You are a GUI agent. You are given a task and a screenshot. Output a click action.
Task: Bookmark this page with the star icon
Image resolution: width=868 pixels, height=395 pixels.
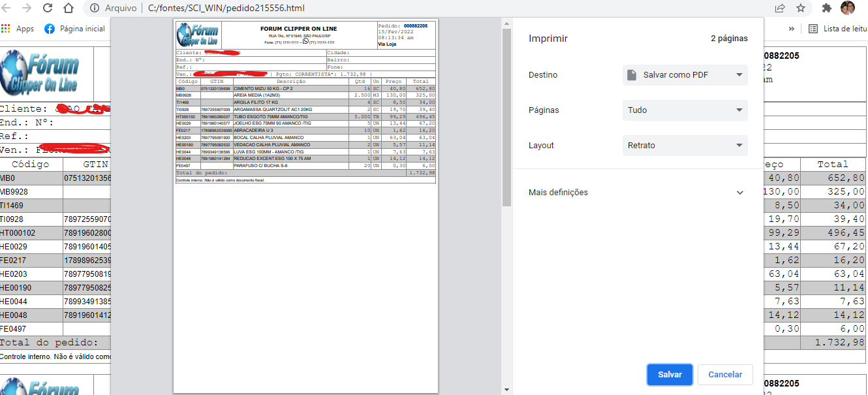(801, 8)
